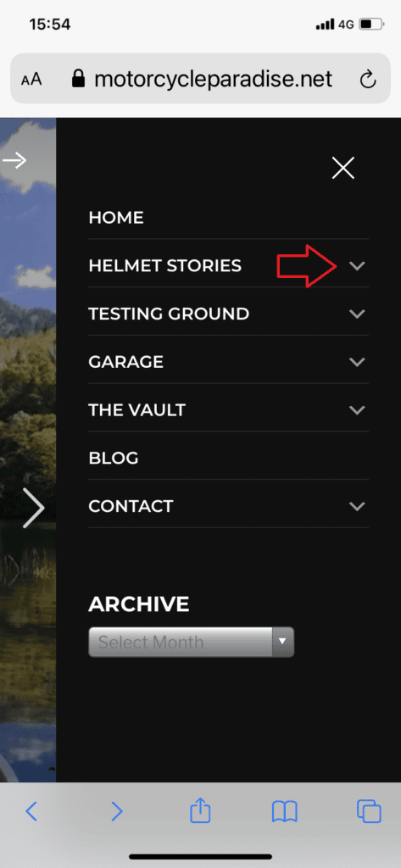
Task: Tap the slider next arrow on the image
Action: click(33, 507)
